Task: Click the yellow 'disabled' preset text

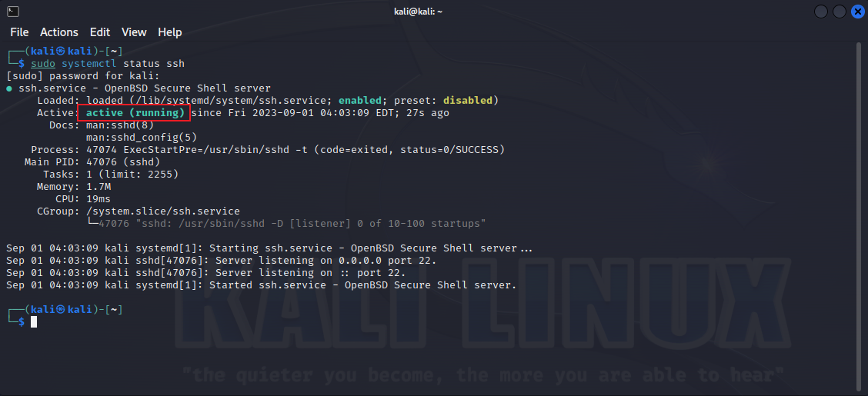Action: coord(468,100)
